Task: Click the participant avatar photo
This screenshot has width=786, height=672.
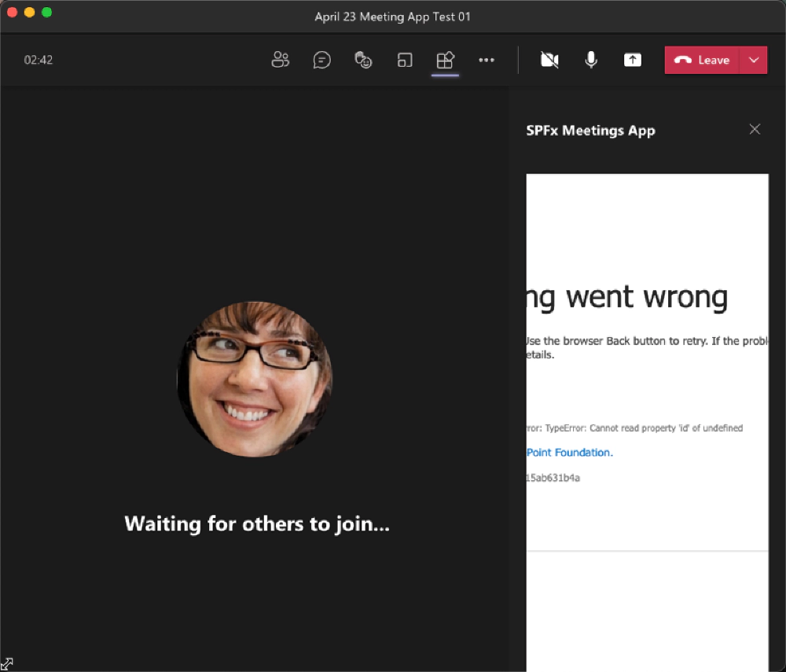Action: click(255, 379)
